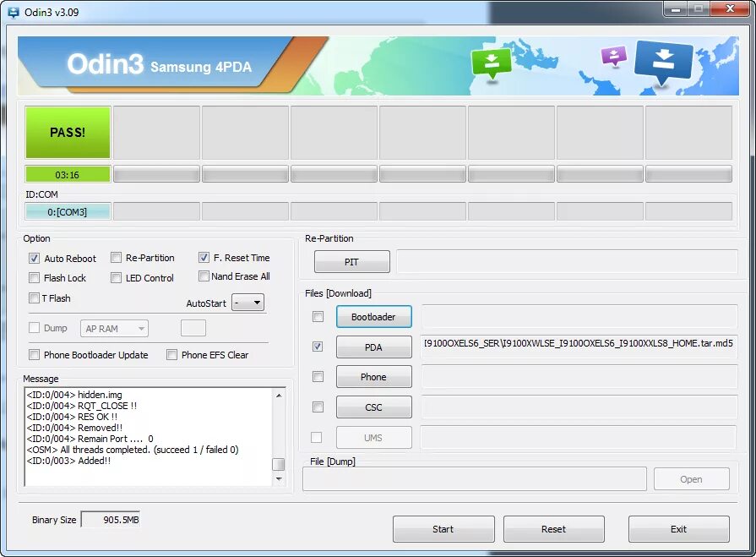
Task: Click the 0:[COM3] port field
Action: tap(68, 211)
